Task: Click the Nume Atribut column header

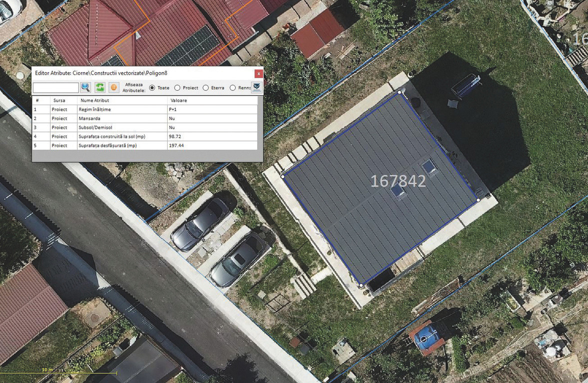Action: coord(95,101)
